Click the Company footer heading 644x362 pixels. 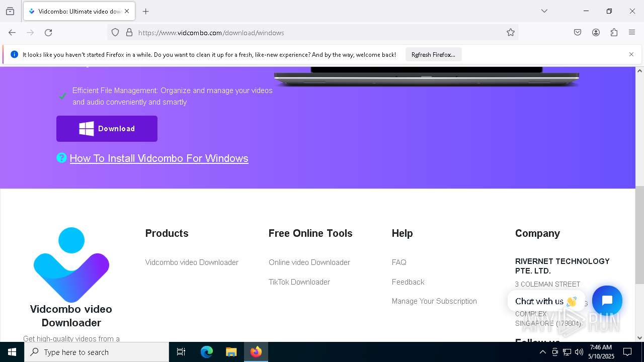[x=537, y=233]
